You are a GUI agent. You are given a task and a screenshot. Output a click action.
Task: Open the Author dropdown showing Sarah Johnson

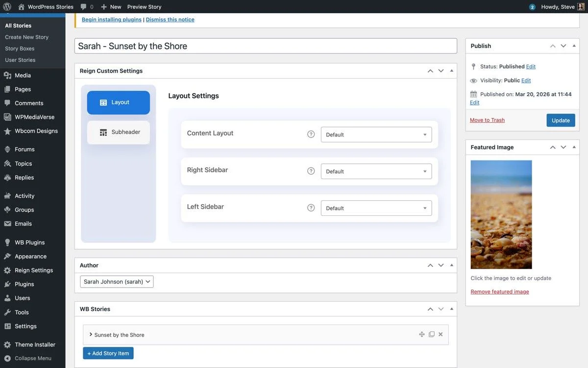point(116,281)
